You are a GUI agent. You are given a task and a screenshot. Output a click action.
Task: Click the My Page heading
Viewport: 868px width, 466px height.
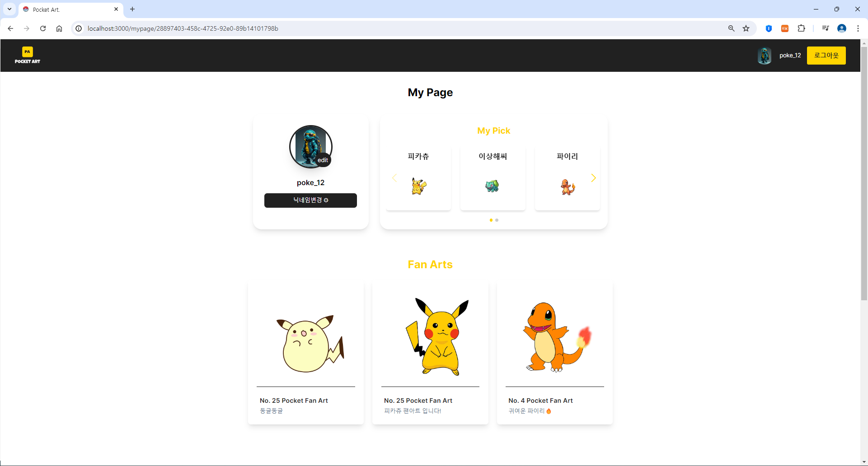click(430, 93)
